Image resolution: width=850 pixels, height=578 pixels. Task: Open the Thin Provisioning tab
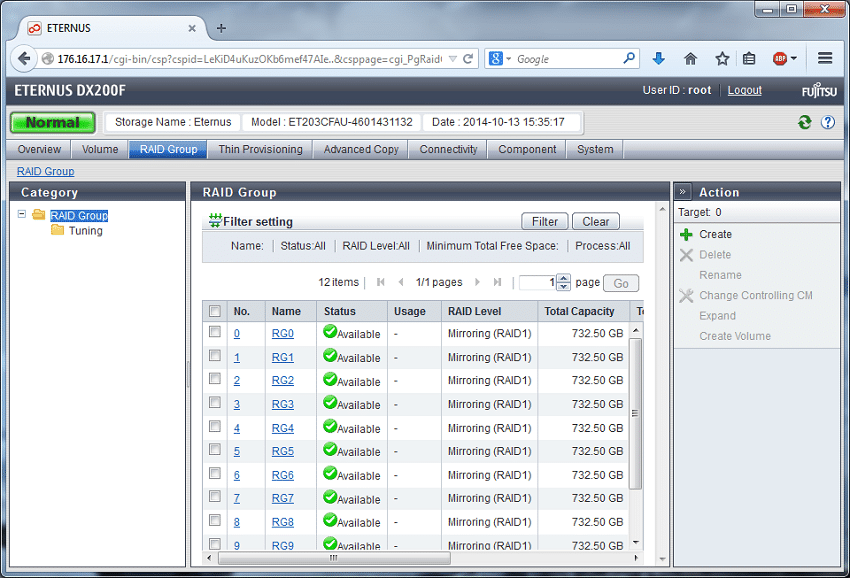click(260, 149)
